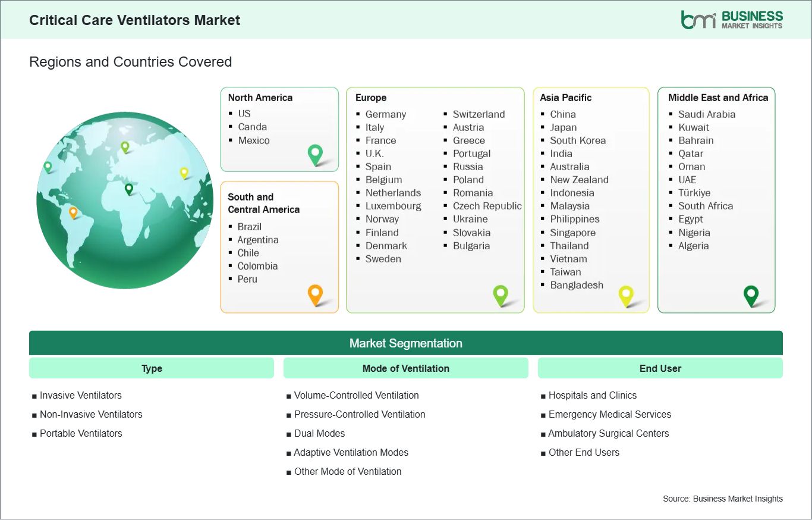Click the Invasive Ventilators item
812x520 pixels.
(80, 395)
